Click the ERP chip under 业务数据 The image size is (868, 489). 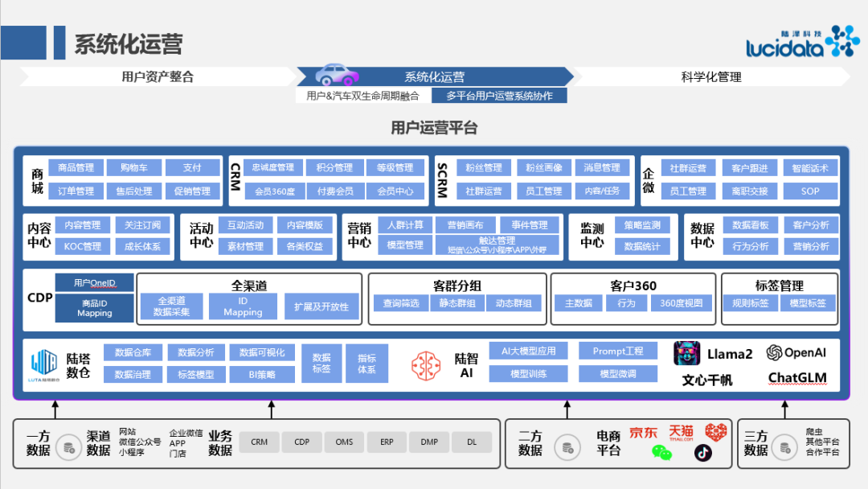point(387,442)
